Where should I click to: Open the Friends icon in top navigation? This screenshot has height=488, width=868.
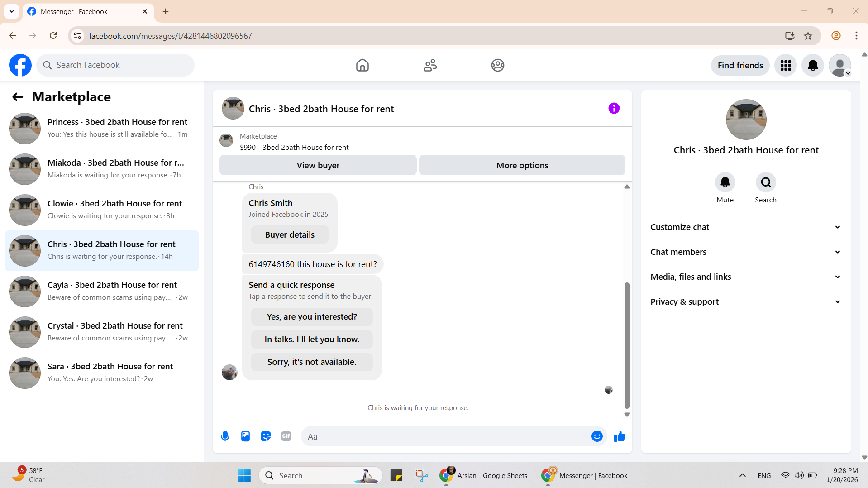(430, 65)
